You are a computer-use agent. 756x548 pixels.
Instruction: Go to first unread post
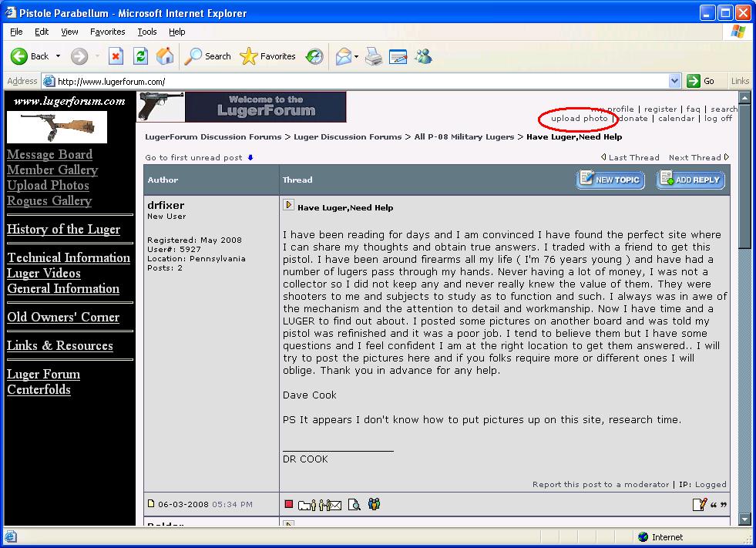tap(199, 157)
